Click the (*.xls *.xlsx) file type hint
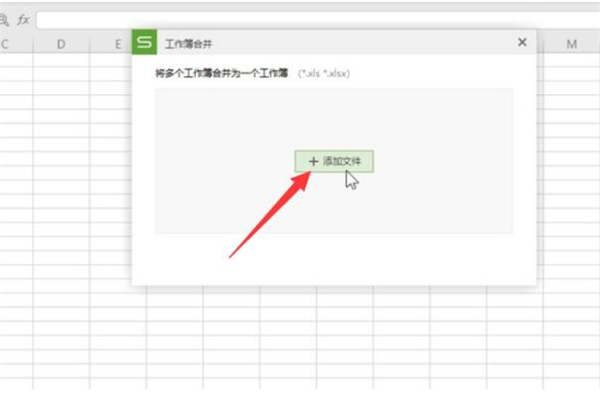Image resolution: width=600 pixels, height=397 pixels. click(324, 74)
